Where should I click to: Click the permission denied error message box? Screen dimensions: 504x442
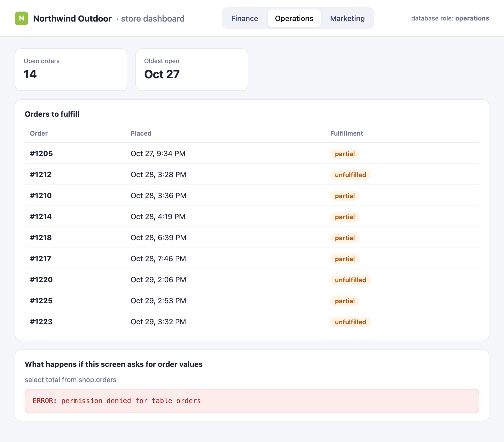[252, 401]
